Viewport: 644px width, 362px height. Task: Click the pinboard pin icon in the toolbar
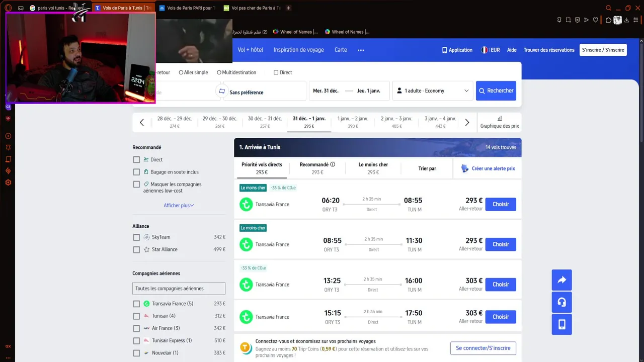(x=559, y=20)
